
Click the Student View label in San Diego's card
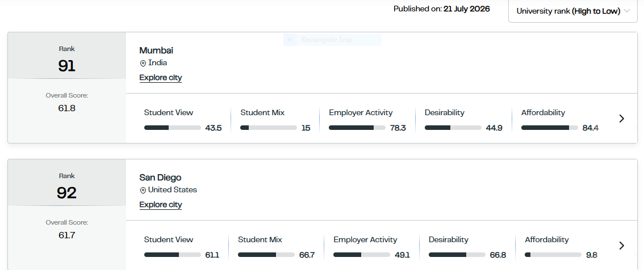[x=169, y=239]
